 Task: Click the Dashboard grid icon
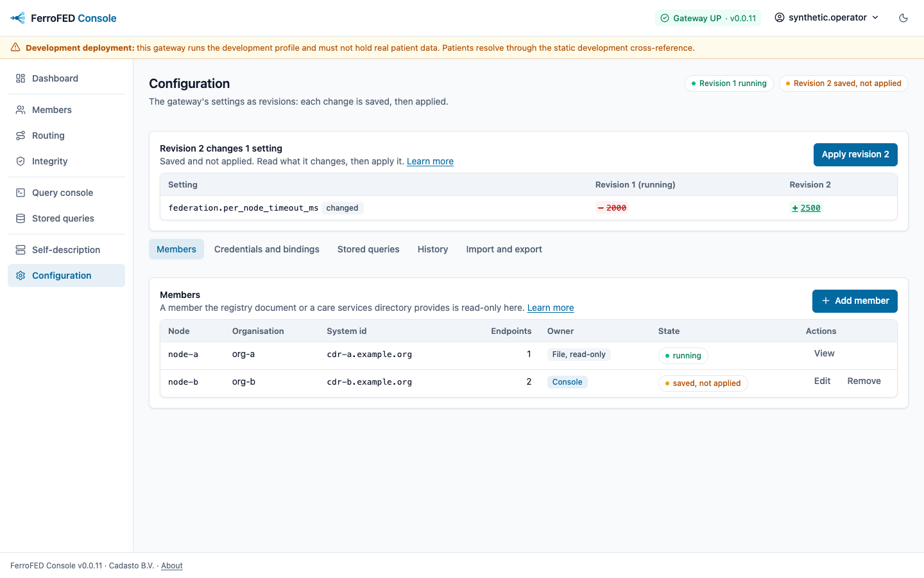pyautogui.click(x=21, y=78)
